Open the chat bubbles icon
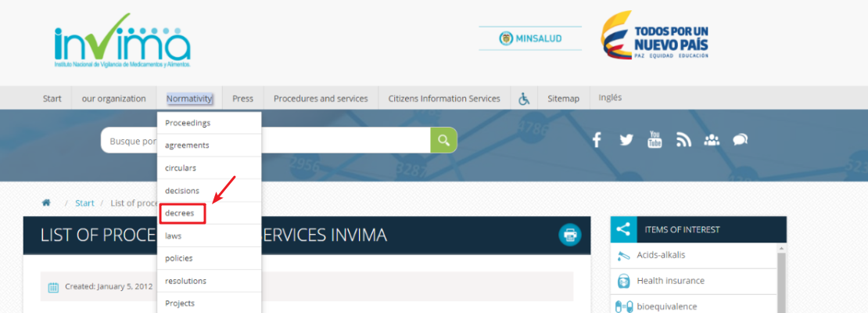 pos(740,140)
